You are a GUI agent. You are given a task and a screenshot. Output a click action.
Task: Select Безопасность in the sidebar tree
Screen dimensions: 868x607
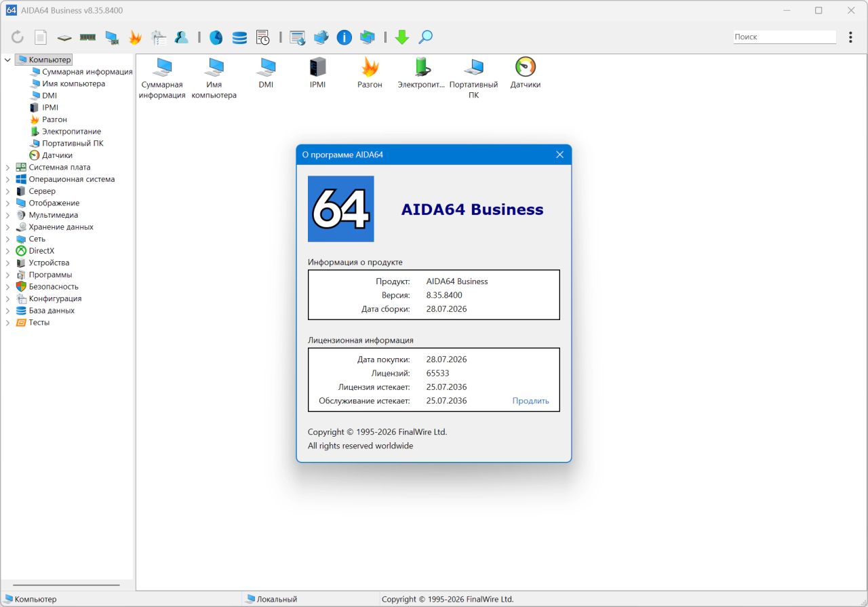click(54, 287)
